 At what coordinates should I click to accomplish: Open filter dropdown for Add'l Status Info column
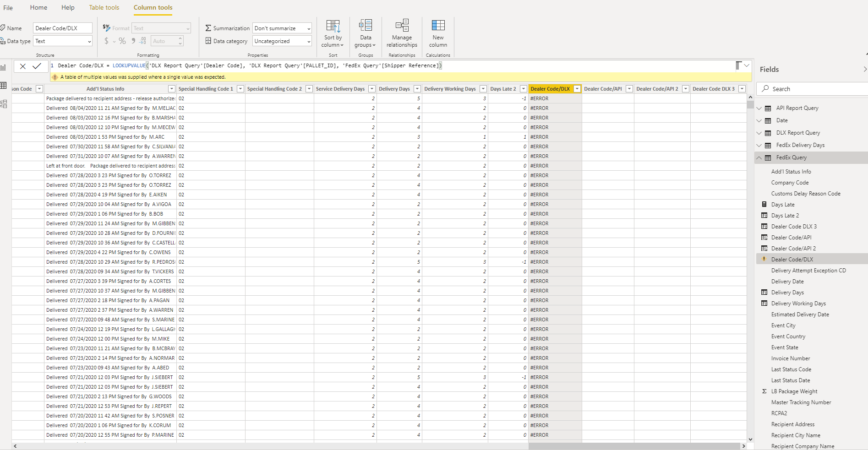172,89
